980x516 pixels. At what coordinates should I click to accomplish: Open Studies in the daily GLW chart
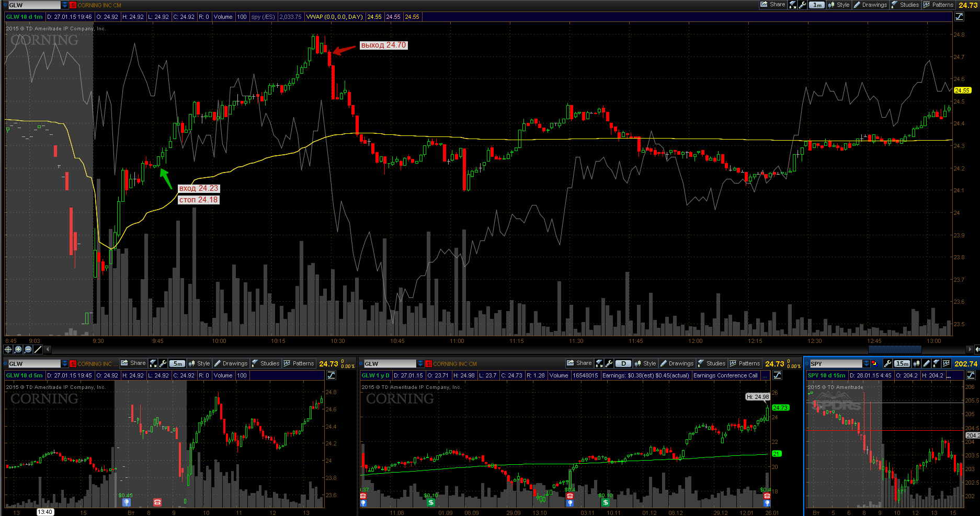[x=712, y=363]
